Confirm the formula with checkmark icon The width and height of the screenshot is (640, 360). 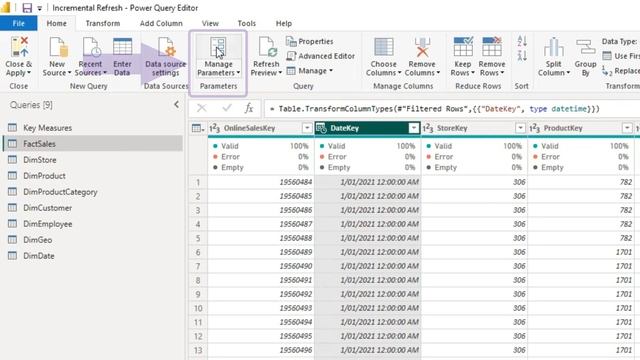227,108
